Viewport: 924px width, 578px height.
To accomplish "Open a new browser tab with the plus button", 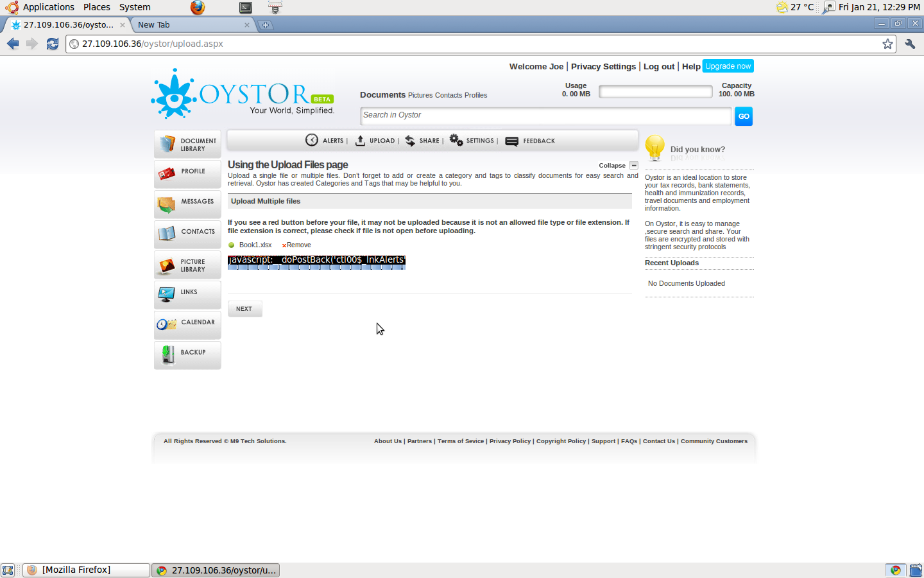I will [x=266, y=25].
